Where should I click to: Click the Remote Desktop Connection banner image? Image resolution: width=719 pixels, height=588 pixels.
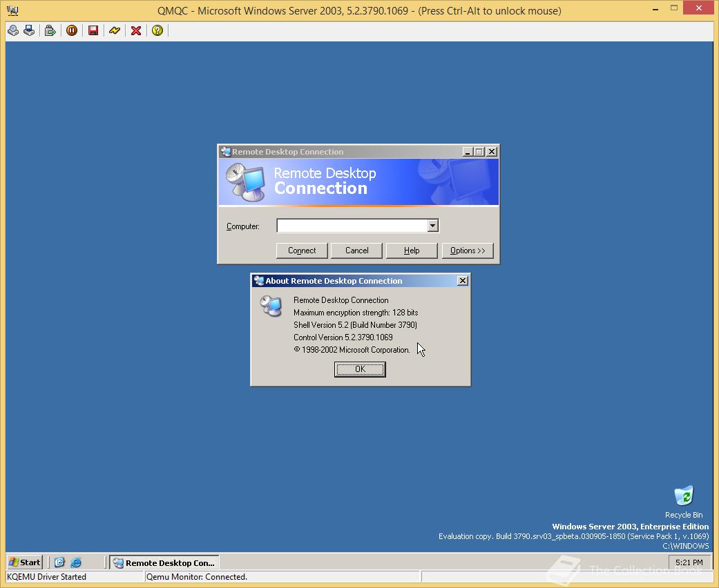[x=358, y=182]
